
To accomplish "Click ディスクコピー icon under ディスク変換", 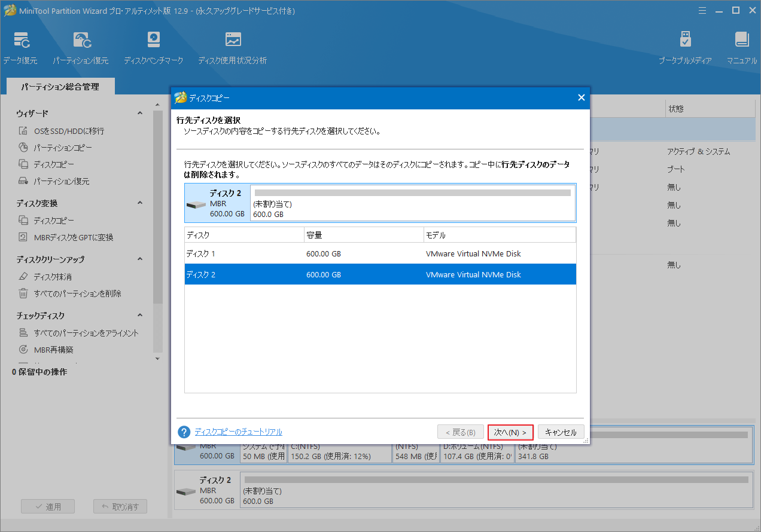I will click(x=23, y=221).
